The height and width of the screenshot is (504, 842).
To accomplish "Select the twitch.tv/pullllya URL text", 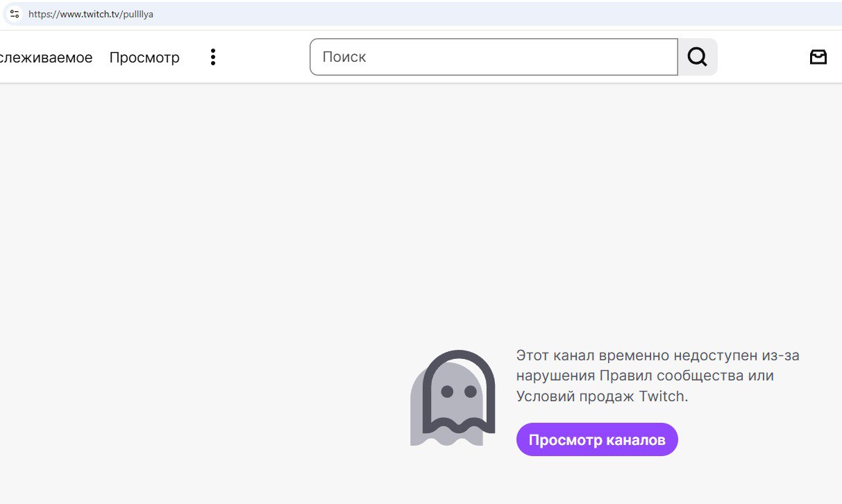I will 91,14.
